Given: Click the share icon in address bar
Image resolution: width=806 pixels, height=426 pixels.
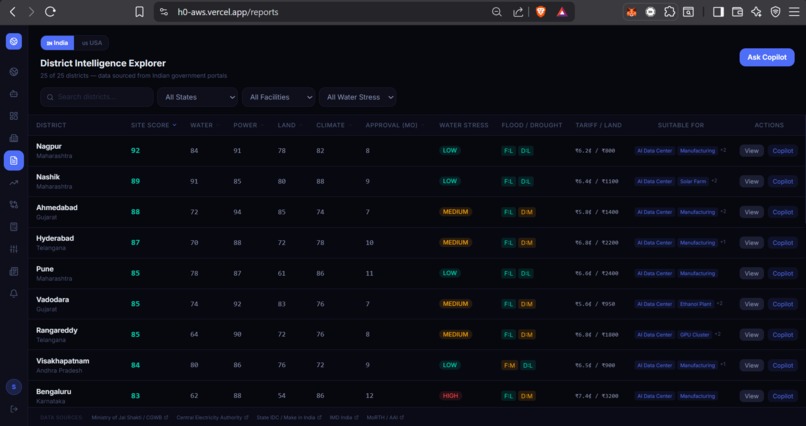Looking at the screenshot, I should [518, 12].
